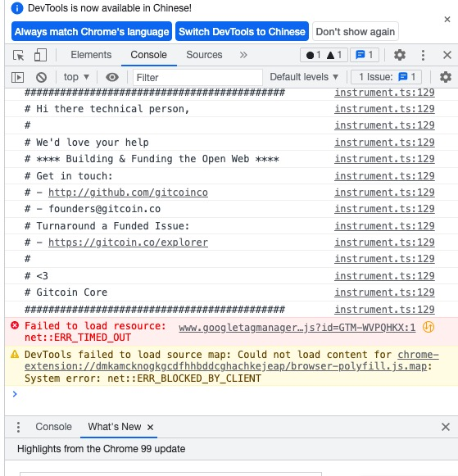This screenshot has width=458, height=476.
Task: Show console sidebar icon
Action: pyautogui.click(x=17, y=77)
